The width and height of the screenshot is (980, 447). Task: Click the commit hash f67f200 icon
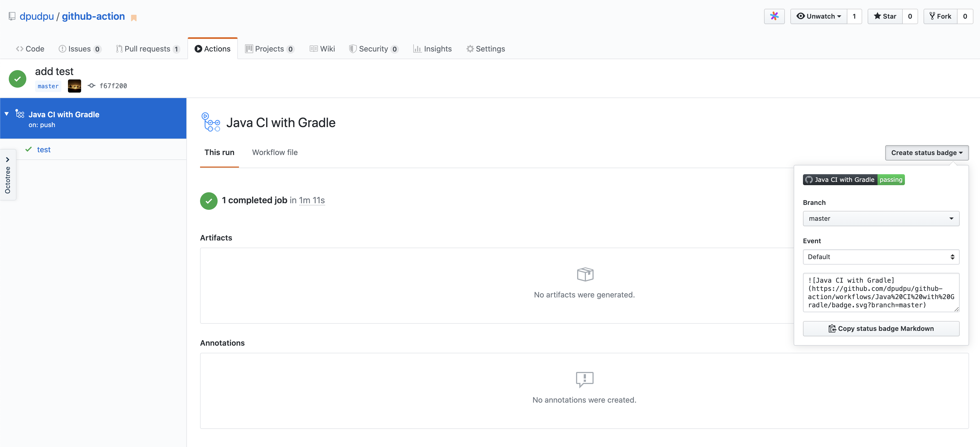click(91, 86)
